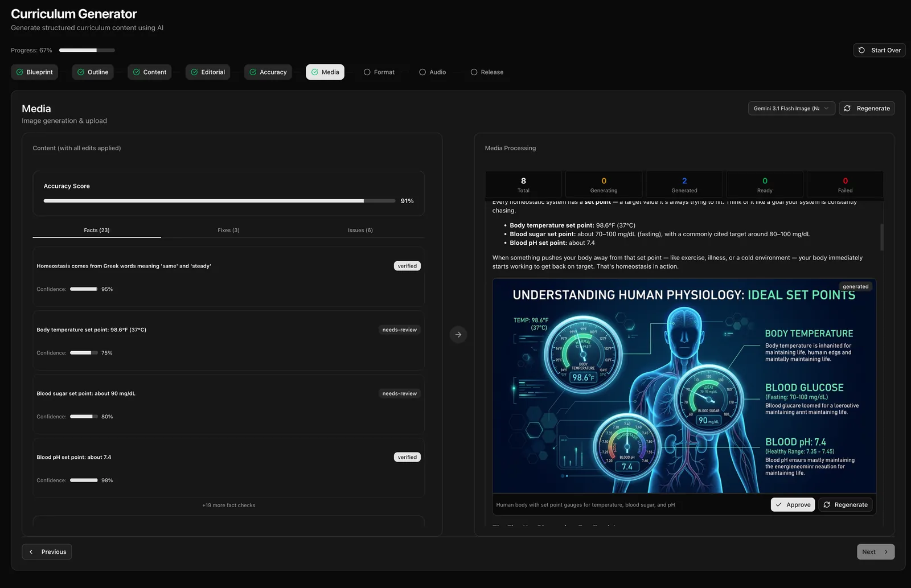Click the 95% confidence bar for Homeostasis fact
The width and height of the screenshot is (911, 588).
pos(84,289)
